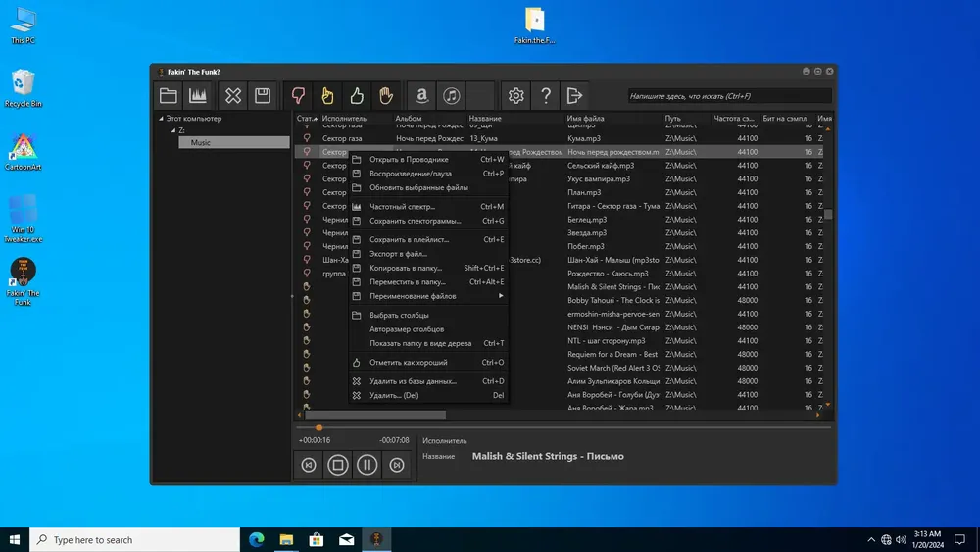The width and height of the screenshot is (980, 552).
Task: Click the search input field
Action: pos(729,96)
